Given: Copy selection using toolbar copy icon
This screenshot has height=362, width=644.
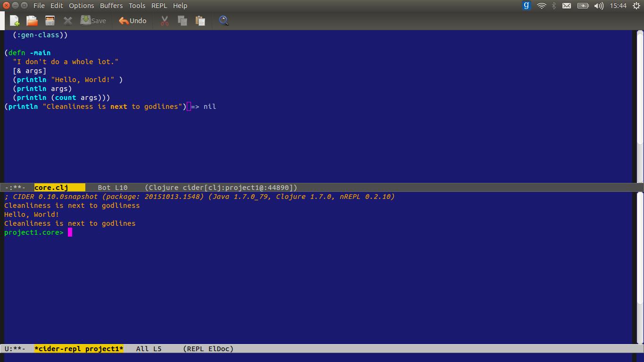Looking at the screenshot, I should [182, 21].
